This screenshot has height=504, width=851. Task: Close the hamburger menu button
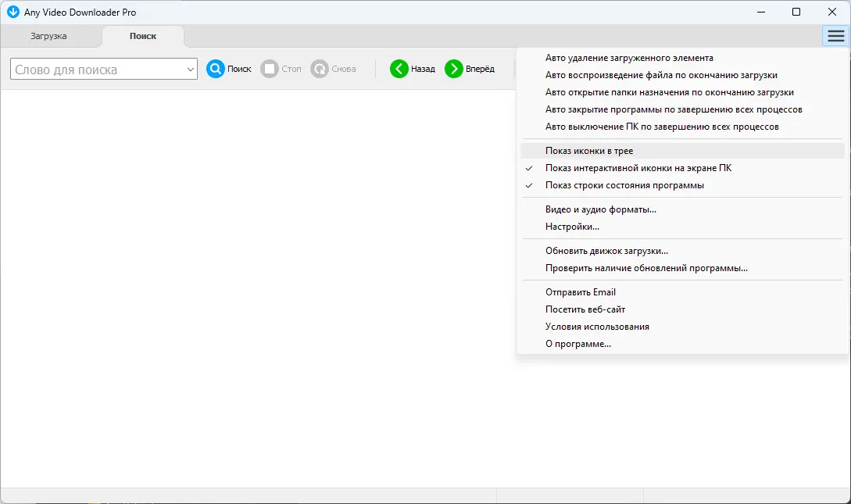pyautogui.click(x=836, y=36)
